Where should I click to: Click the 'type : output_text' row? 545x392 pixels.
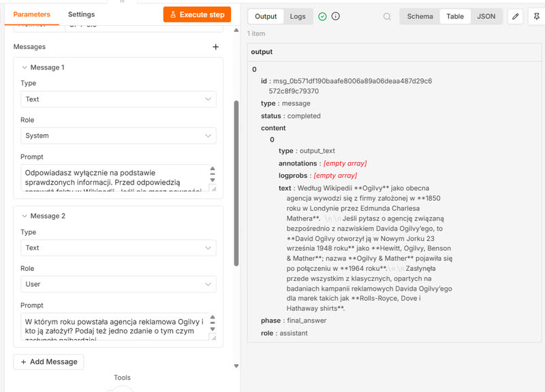pyautogui.click(x=307, y=150)
